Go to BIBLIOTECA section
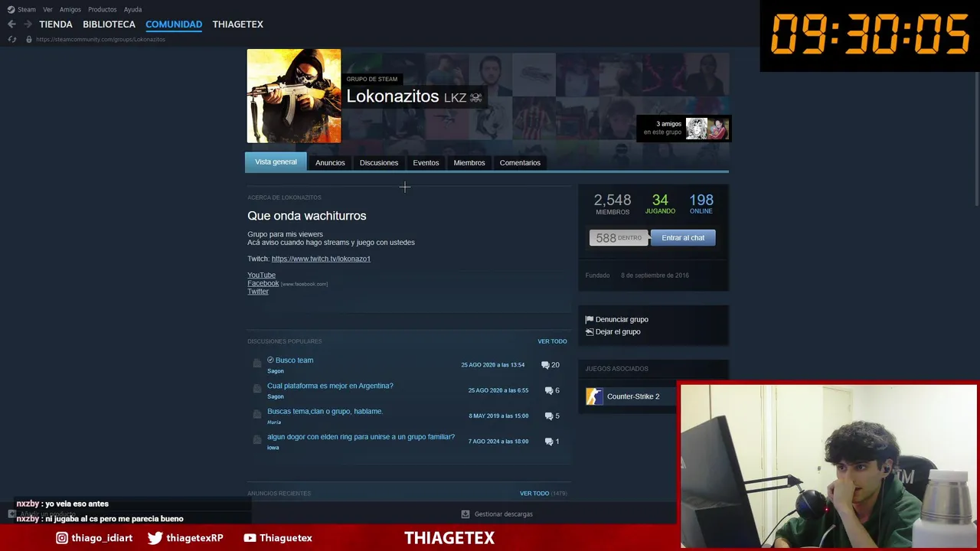This screenshot has height=551, width=980. 109,24
